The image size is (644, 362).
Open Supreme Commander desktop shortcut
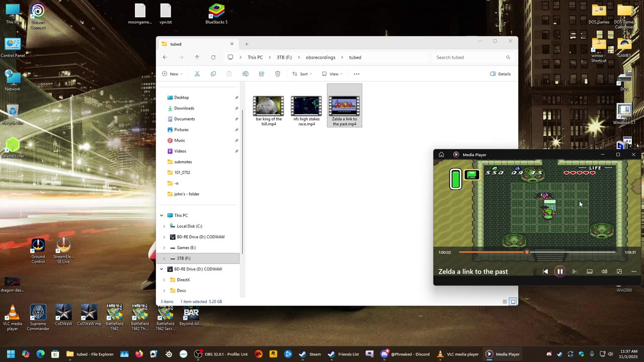[38, 318]
